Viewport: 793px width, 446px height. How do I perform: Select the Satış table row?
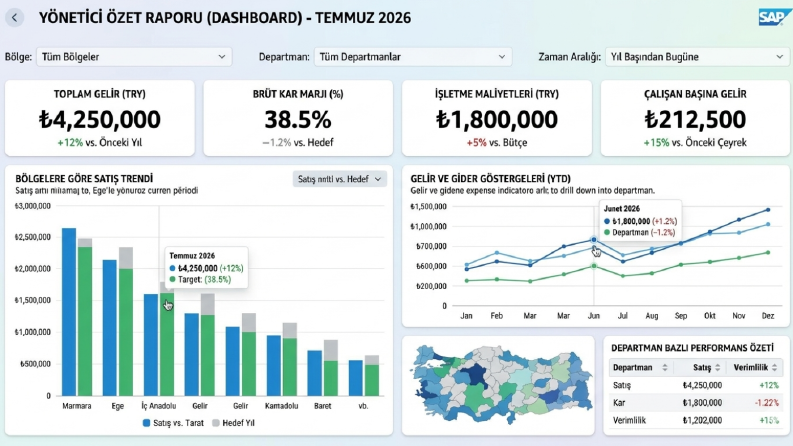(x=695, y=385)
